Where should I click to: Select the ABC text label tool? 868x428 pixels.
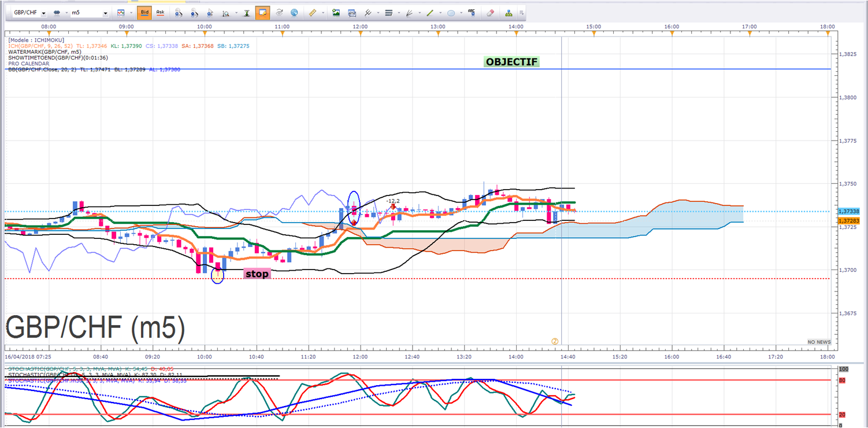click(x=472, y=13)
